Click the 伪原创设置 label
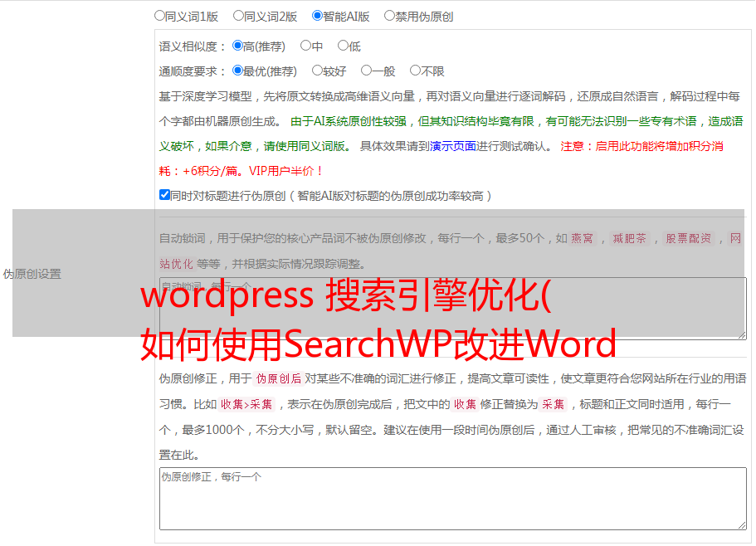The image size is (756, 546). 32,274
